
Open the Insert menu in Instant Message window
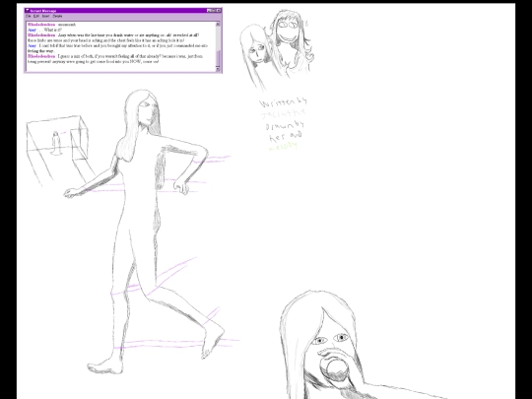pyautogui.click(x=45, y=16)
